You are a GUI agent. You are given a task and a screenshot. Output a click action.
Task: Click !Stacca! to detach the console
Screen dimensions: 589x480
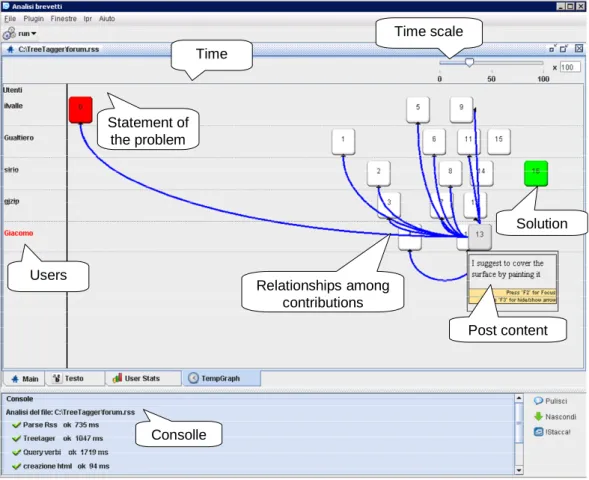pos(552,432)
